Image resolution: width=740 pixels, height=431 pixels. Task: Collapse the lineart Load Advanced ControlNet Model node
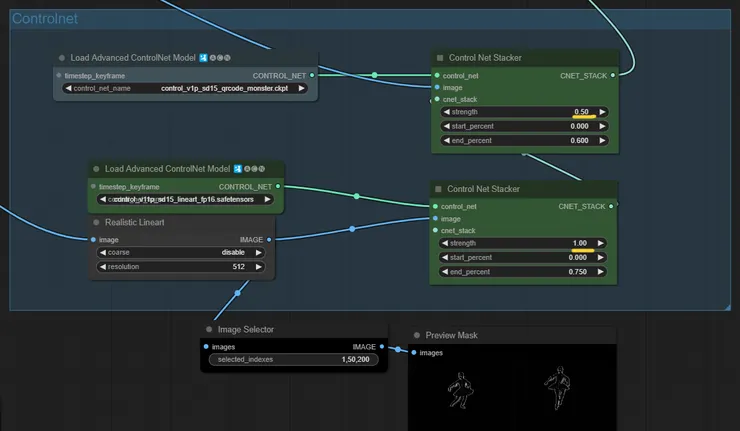point(96,169)
